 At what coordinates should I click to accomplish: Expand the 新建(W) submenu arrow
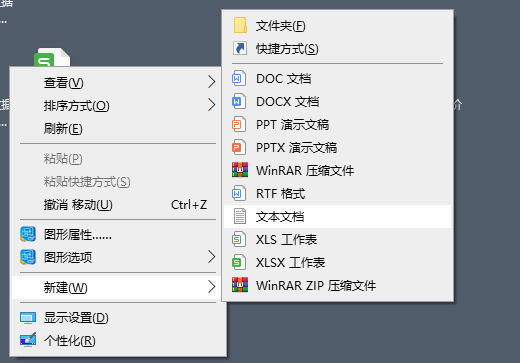tap(211, 287)
